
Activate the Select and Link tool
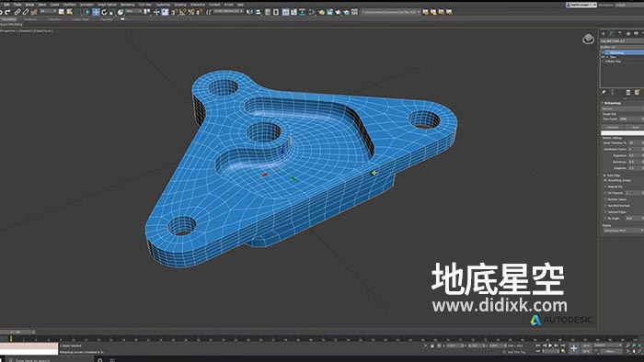point(17,12)
